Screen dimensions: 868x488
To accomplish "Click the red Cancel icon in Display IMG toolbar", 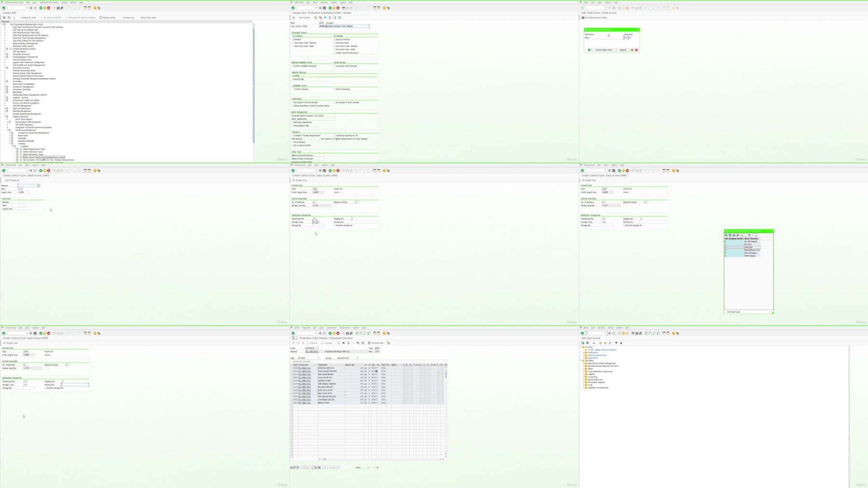I will (49, 8).
